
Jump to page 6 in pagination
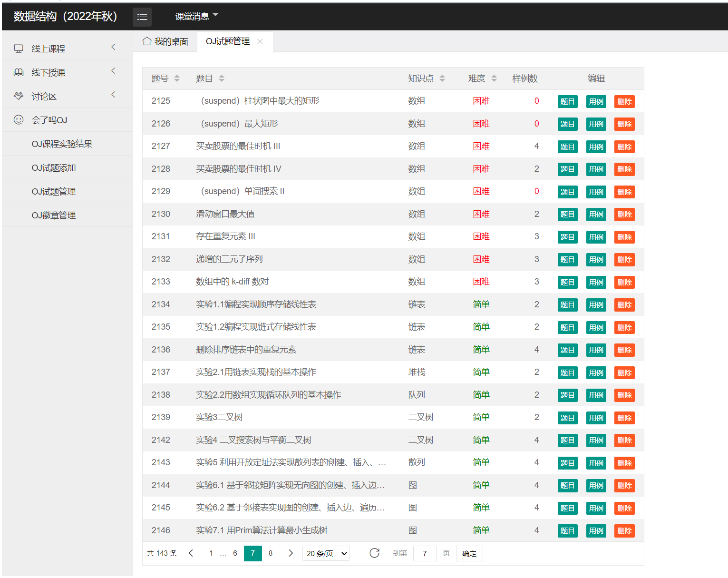click(x=235, y=553)
